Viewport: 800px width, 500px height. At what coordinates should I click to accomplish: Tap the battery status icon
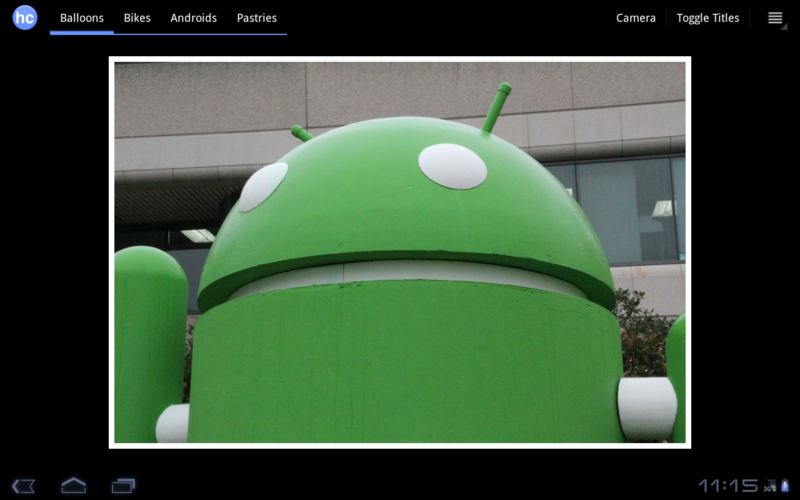pyautogui.click(x=785, y=486)
